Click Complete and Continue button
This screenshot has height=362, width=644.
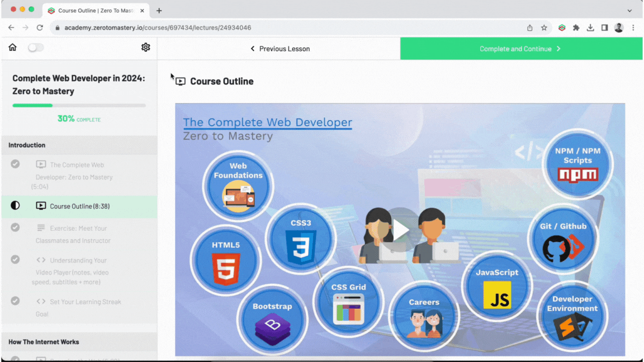521,49
